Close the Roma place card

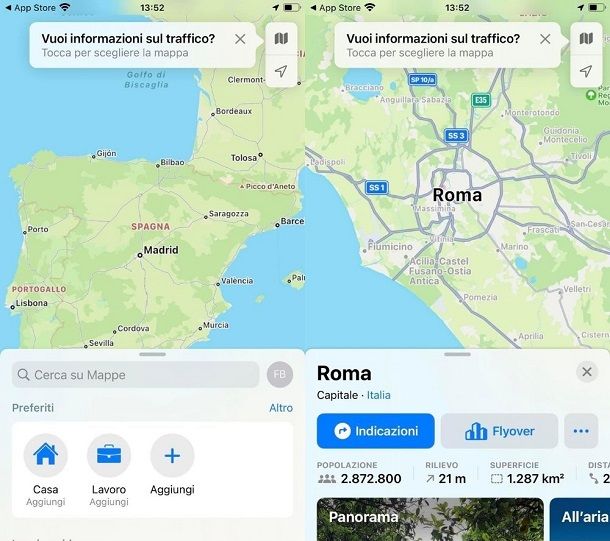(587, 372)
